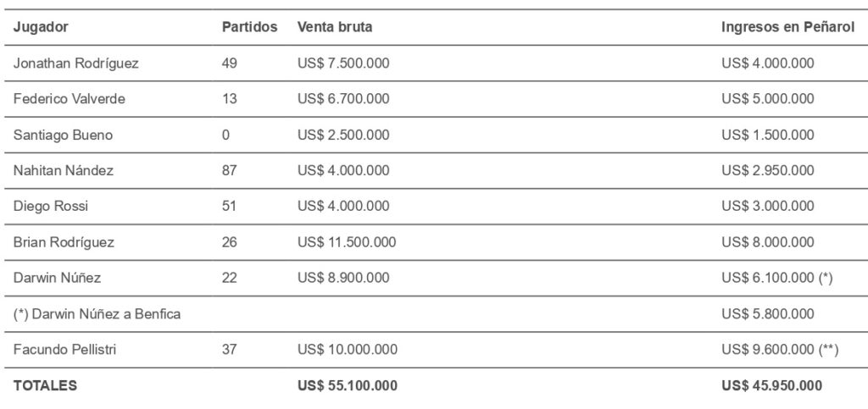
Task: Select total gross sale US$ 55.100.000
Action: point(347,386)
